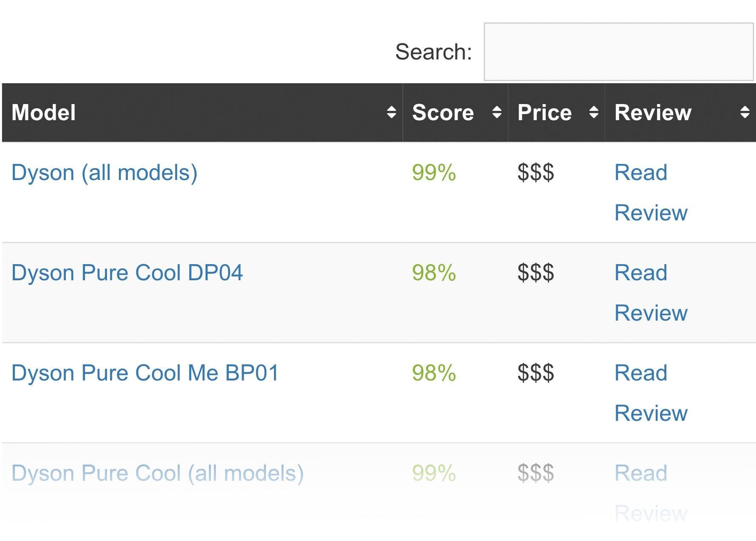Viewport: 756px width, 541px height.
Task: Click the Score column sort arrows icon
Action: tap(496, 113)
